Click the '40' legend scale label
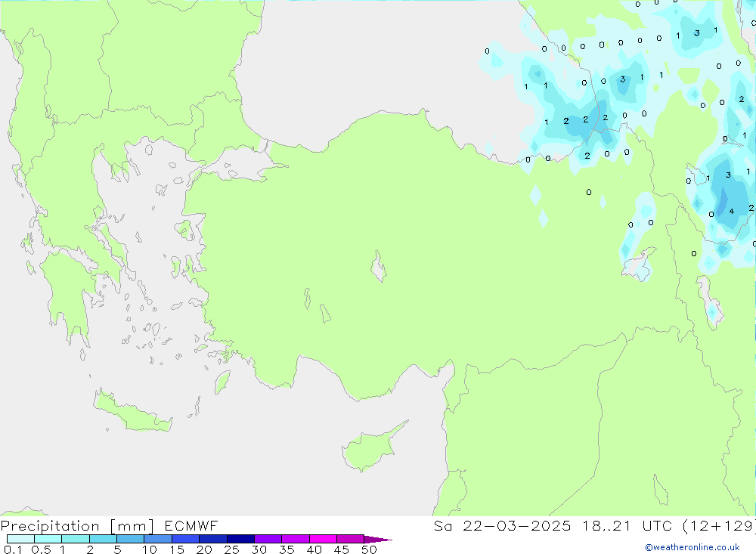 point(314,549)
